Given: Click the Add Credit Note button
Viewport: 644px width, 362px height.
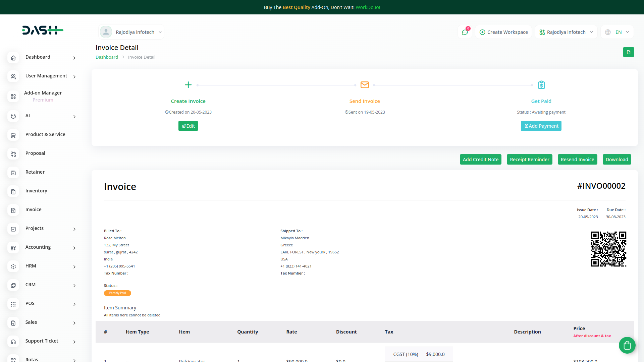Looking at the screenshot, I should coord(480,160).
